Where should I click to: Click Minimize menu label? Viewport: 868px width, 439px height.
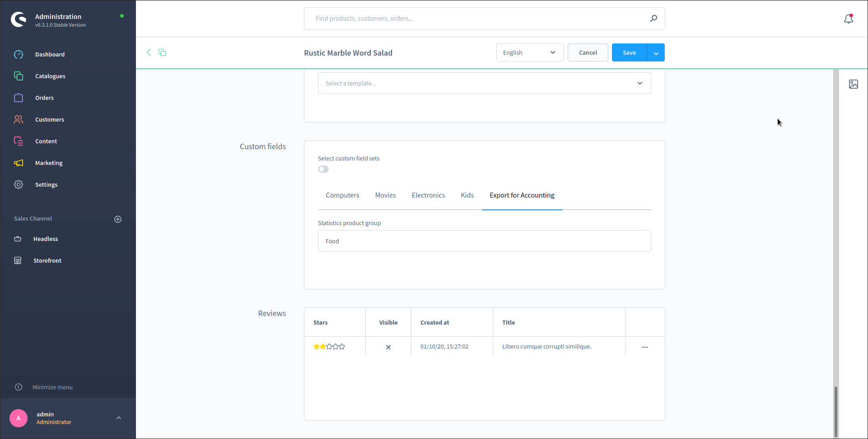(52, 387)
